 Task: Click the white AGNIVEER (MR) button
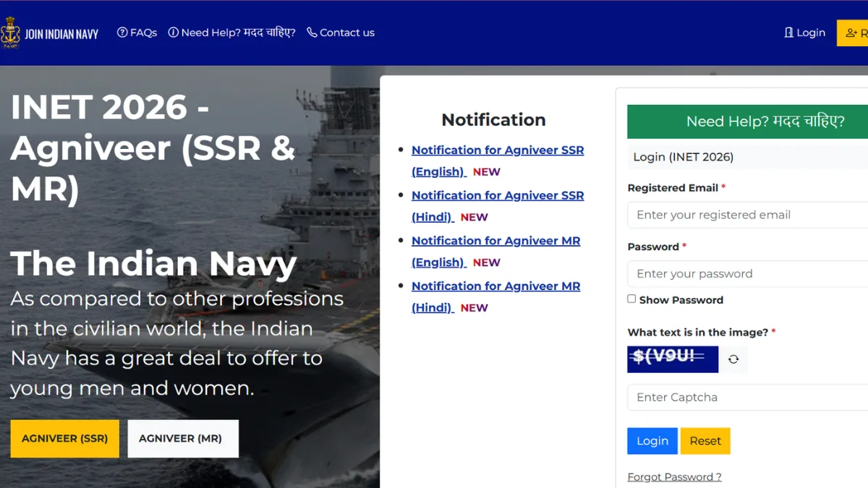[x=183, y=439]
